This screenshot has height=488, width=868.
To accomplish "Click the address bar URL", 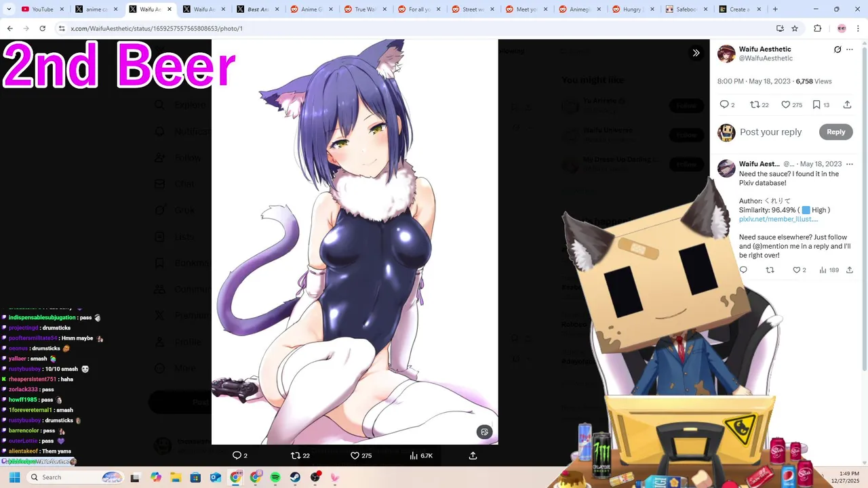I will [x=157, y=28].
